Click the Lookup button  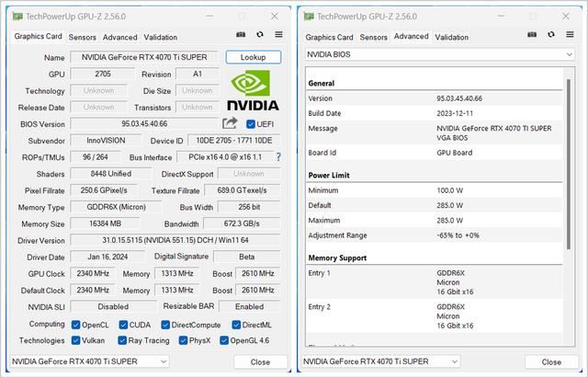pyautogui.click(x=254, y=57)
